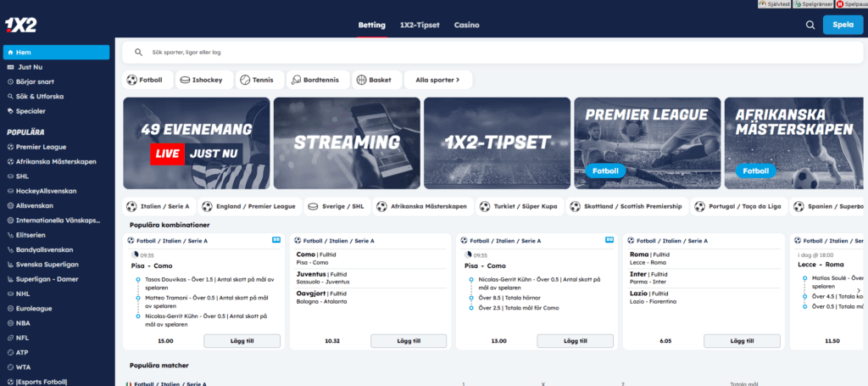Open the 49 Evenemang Live banner
The image size is (868, 386).
coord(196,143)
